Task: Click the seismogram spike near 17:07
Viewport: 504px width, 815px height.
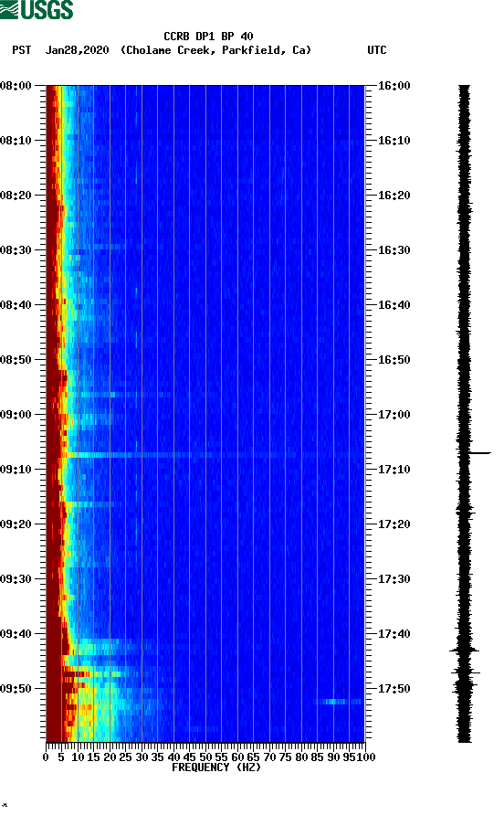Action: (479, 453)
